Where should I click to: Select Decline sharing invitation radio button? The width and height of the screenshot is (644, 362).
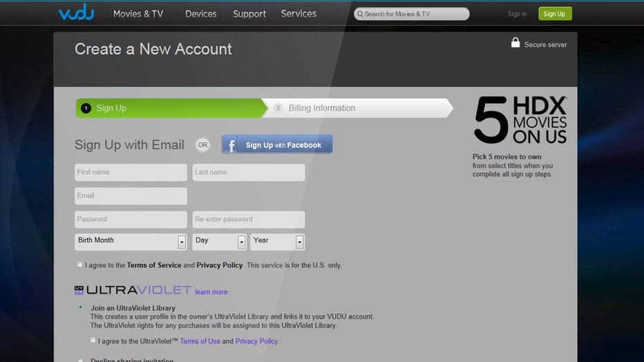click(80, 361)
